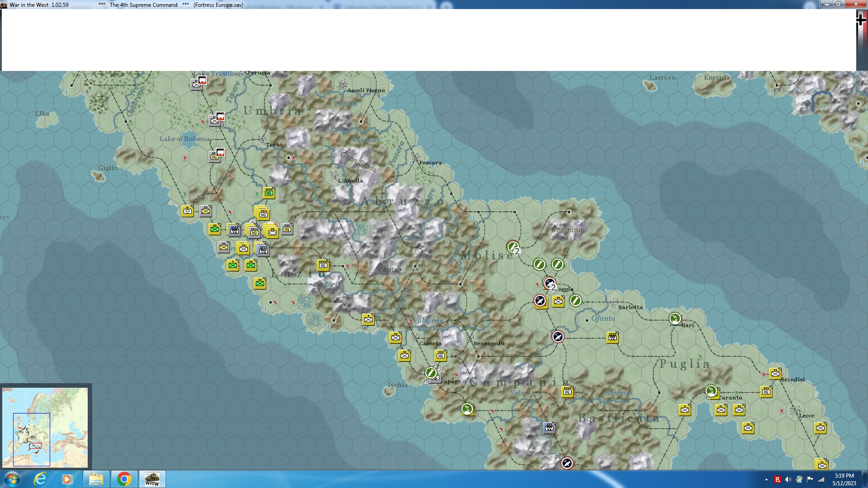Select the green XXXX HQ counter south of Terni
This screenshot has width=868, height=488.
pyautogui.click(x=269, y=193)
